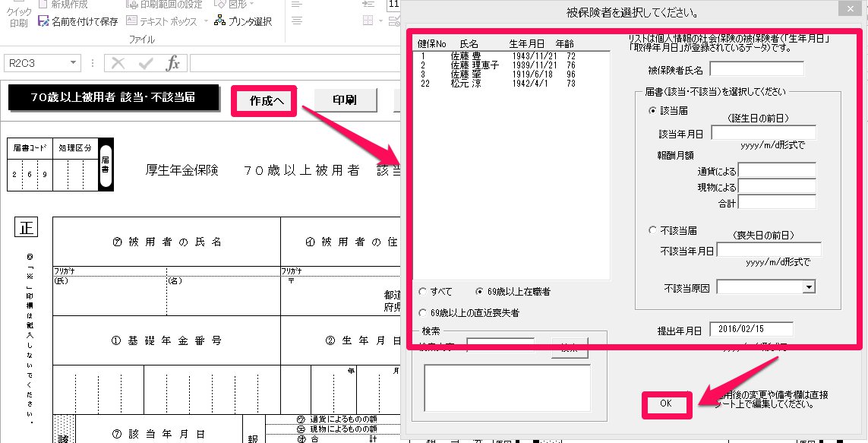Select 69歳以上の直近喪失者 radio option
The height and width of the screenshot is (443, 868).
click(x=423, y=313)
